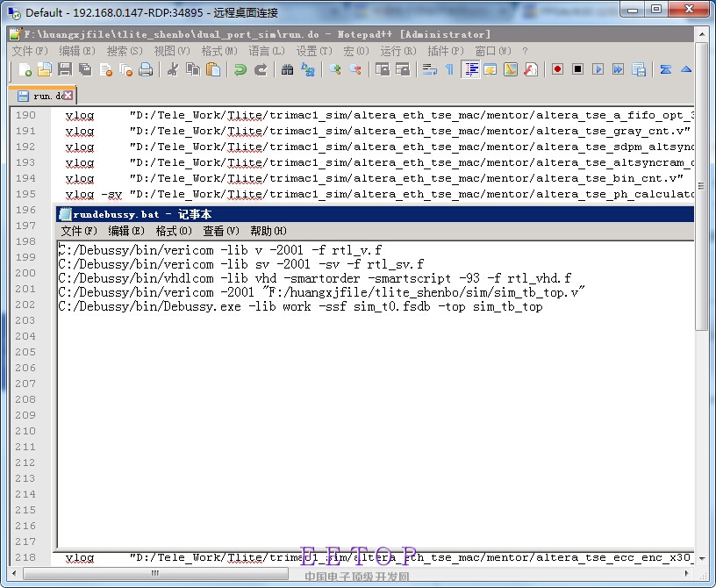Screen dimensions: 716x588
Task: Click the remote desktop vertical scrollbar up arrow
Action: click(x=701, y=34)
